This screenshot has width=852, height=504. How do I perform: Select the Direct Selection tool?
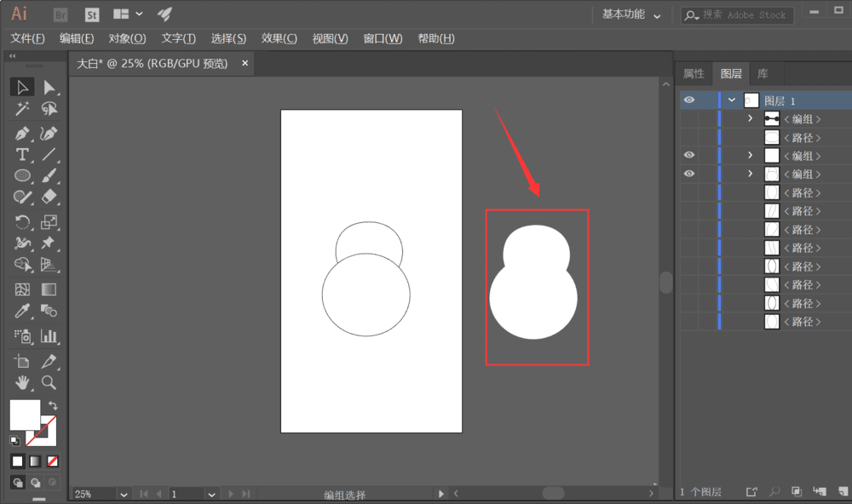49,87
